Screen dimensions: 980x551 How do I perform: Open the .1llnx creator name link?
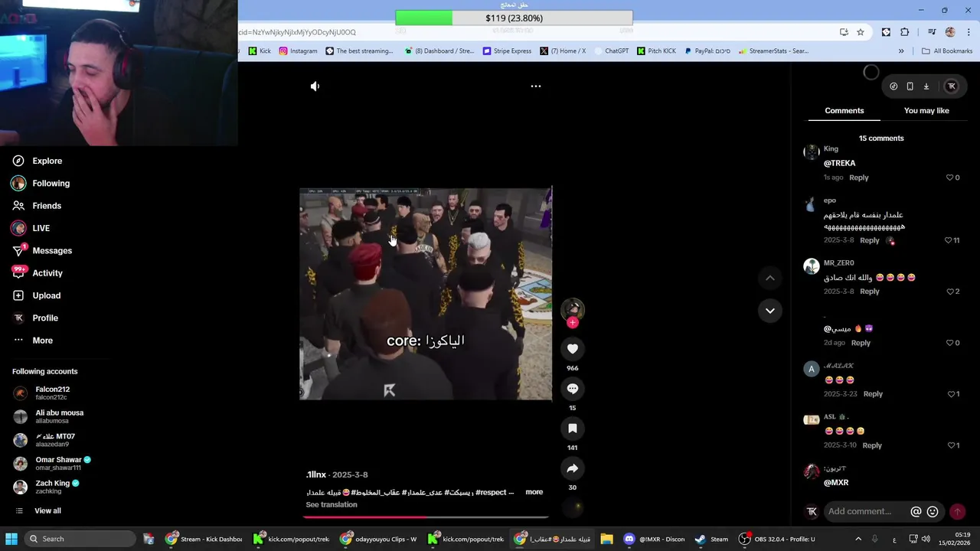point(316,475)
